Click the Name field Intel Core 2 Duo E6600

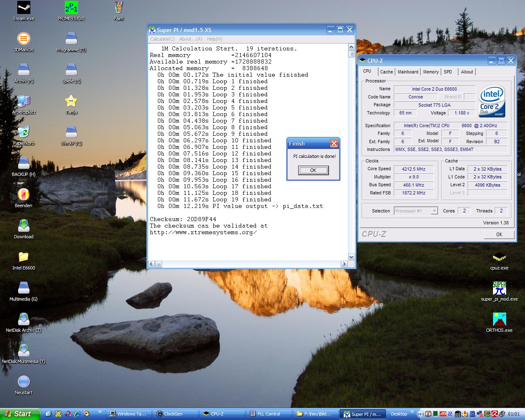(434, 89)
